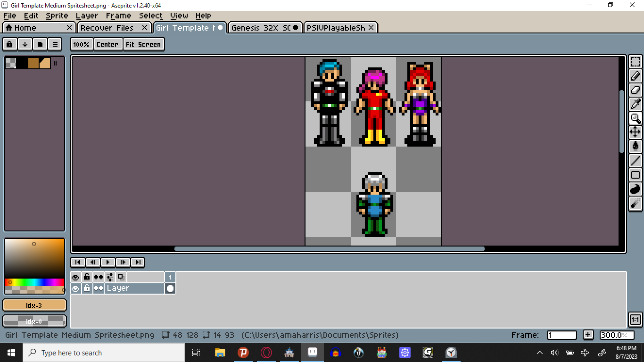This screenshot has width=644, height=362.
Task: Activate the Move tool
Action: 635,132
